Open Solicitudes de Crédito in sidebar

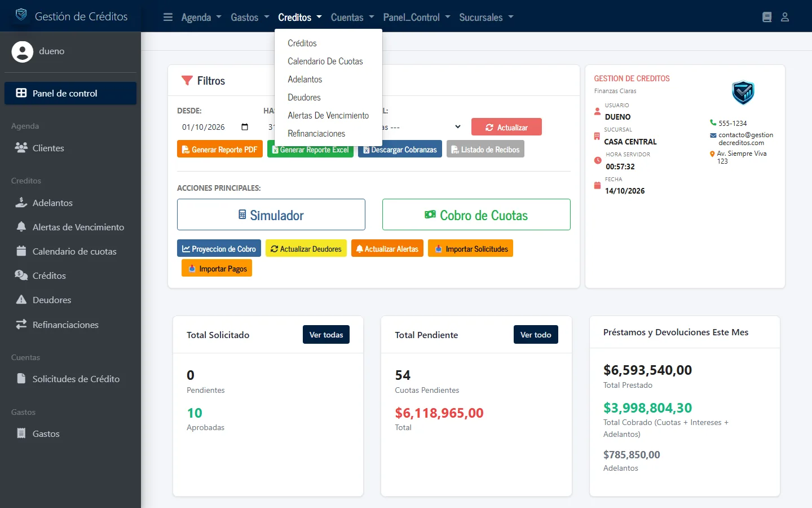(x=70, y=379)
